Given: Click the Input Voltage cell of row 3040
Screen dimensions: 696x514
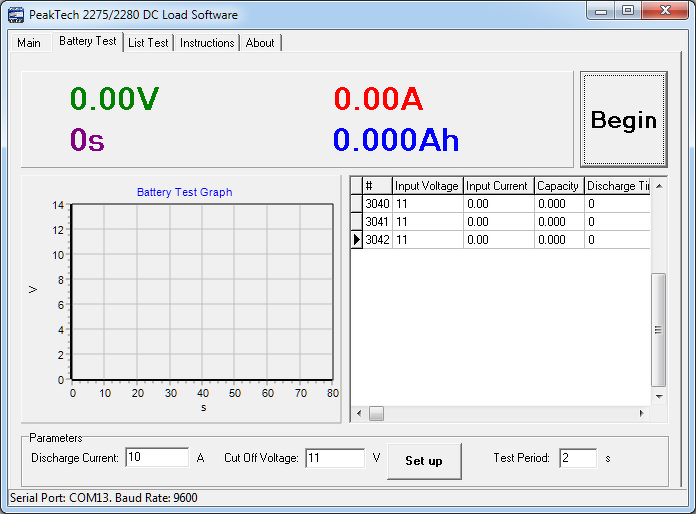Looking at the screenshot, I should tap(427, 204).
